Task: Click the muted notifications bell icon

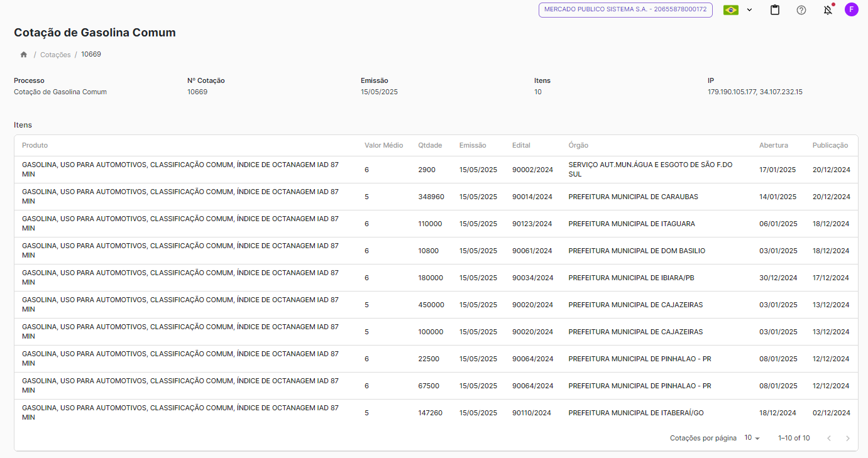Action: [x=828, y=10]
